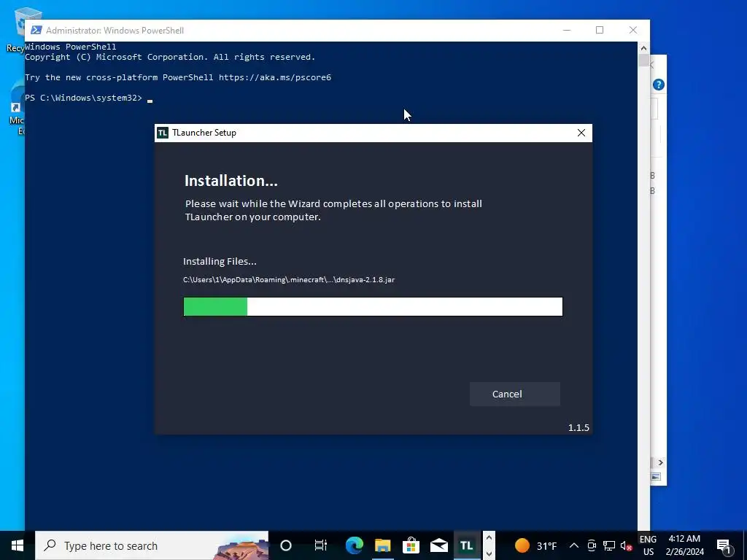Click the Meet Now tray icon
The image size is (747, 560).
coord(592,545)
